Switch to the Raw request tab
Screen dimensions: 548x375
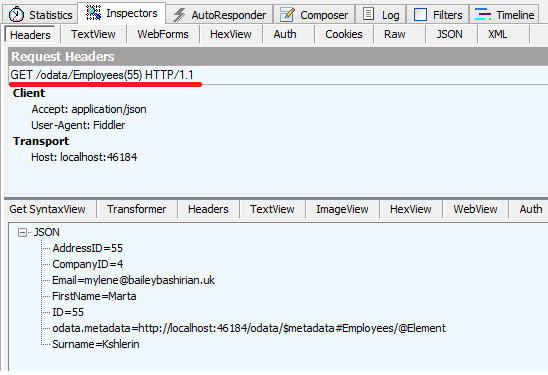click(395, 34)
